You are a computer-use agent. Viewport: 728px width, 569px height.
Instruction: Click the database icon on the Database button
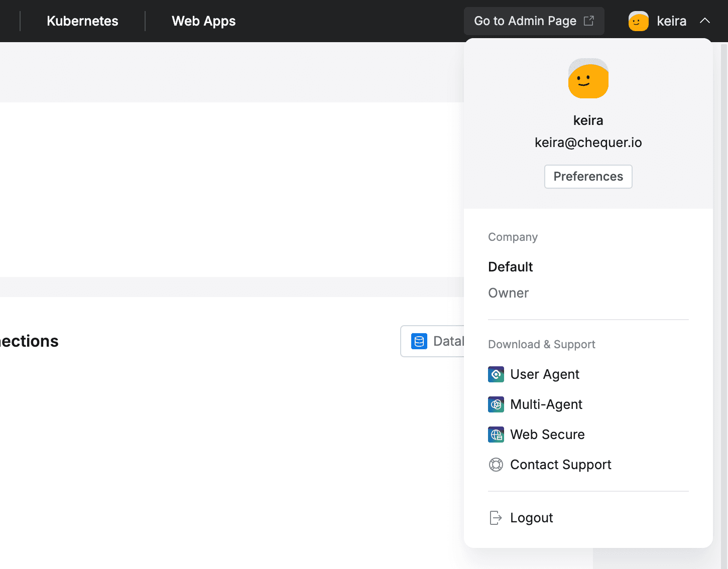419,341
